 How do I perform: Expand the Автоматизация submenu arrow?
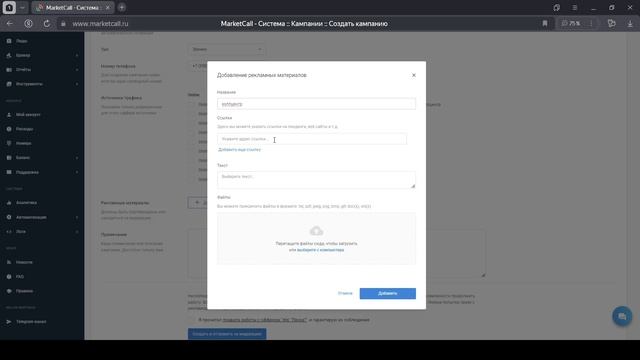pyautogui.click(x=77, y=217)
